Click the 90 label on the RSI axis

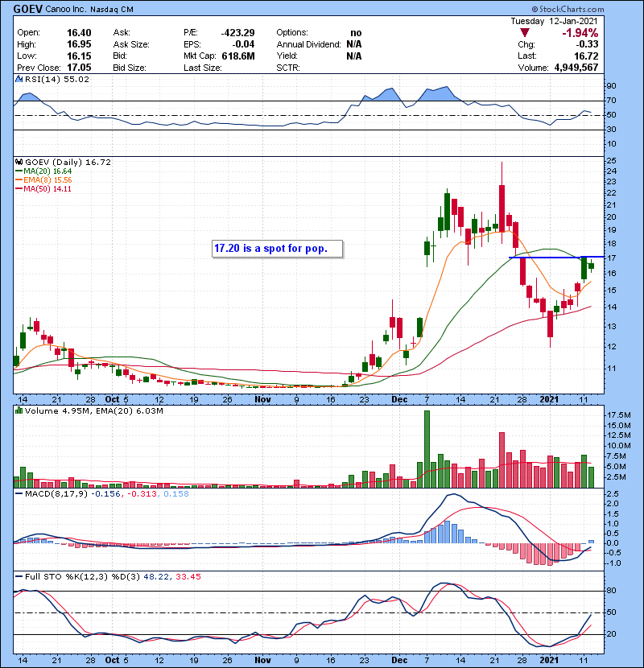[x=611, y=86]
